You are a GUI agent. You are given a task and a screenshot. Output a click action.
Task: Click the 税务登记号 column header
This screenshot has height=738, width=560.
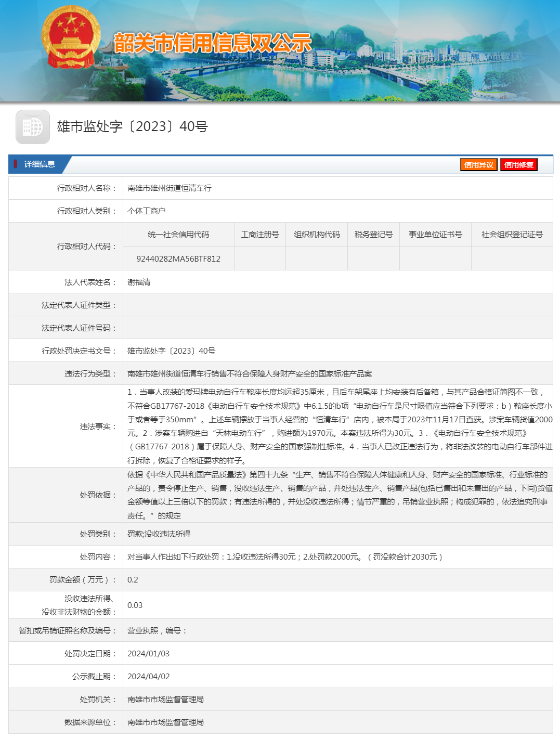pos(373,235)
